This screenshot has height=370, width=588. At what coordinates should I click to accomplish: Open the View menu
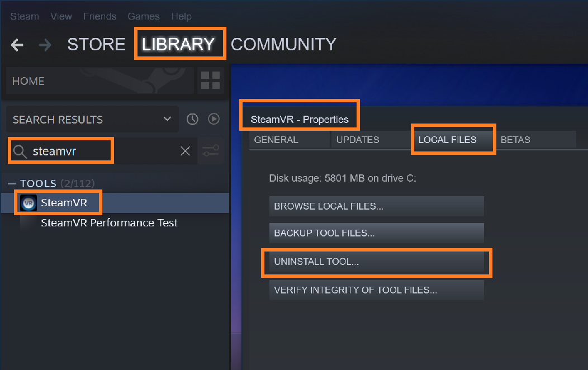point(61,17)
